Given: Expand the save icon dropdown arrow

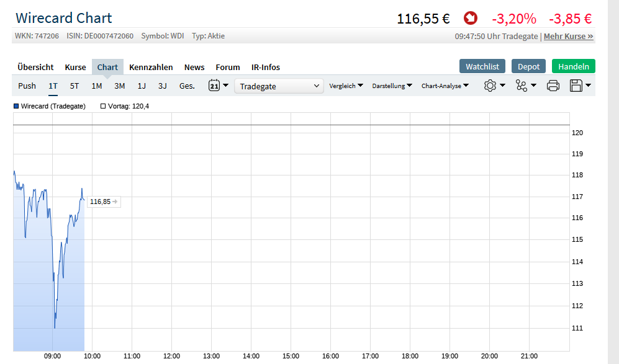Looking at the screenshot, I should tap(588, 85).
